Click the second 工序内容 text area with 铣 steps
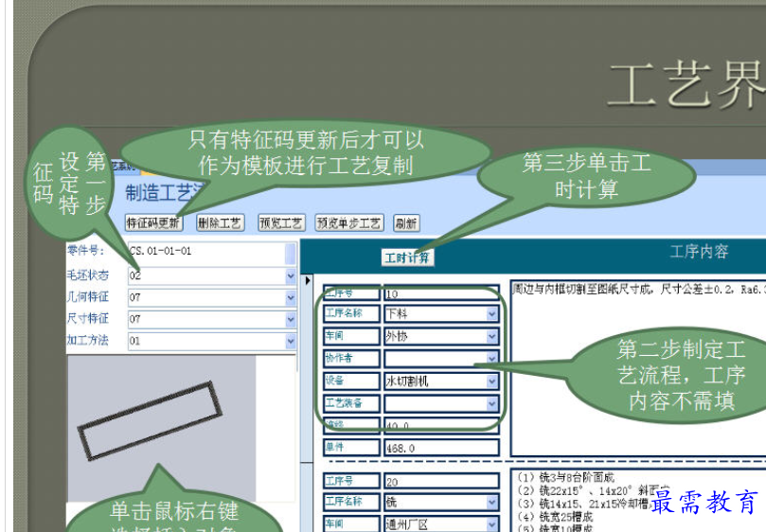 tap(637, 502)
